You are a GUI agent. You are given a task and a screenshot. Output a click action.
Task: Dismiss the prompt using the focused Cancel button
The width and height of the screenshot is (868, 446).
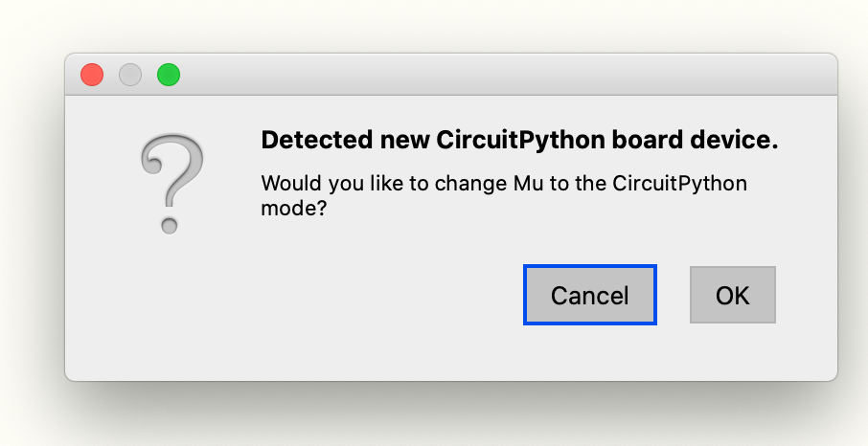pyautogui.click(x=590, y=295)
